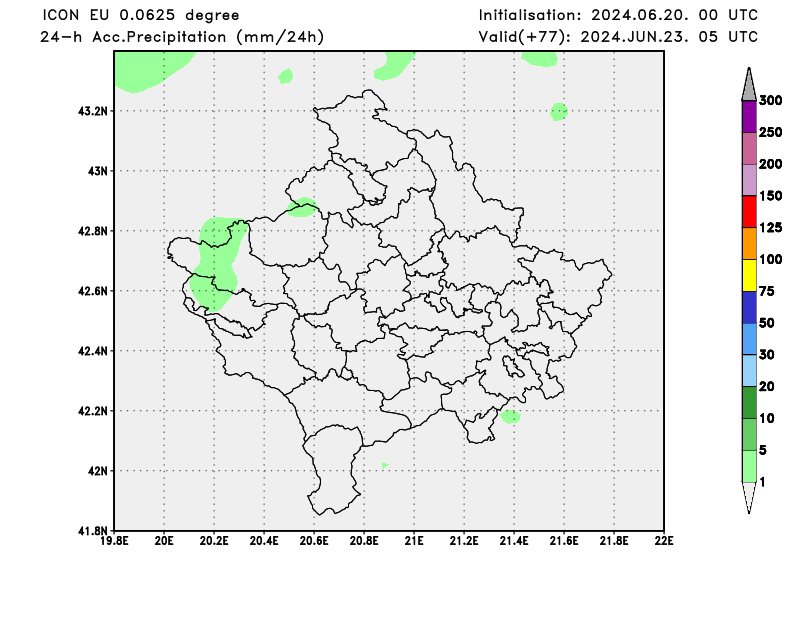Click the 43N latitude label
This screenshot has width=800, height=618.
[98, 171]
